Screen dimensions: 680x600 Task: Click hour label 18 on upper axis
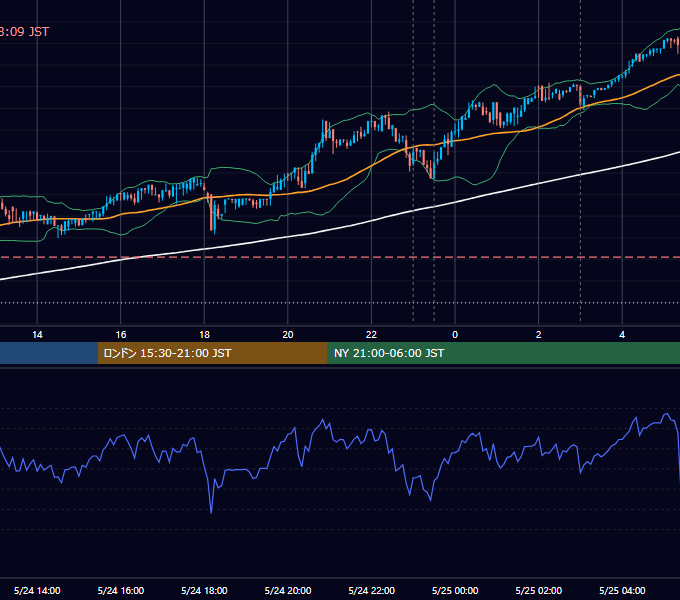click(x=204, y=335)
